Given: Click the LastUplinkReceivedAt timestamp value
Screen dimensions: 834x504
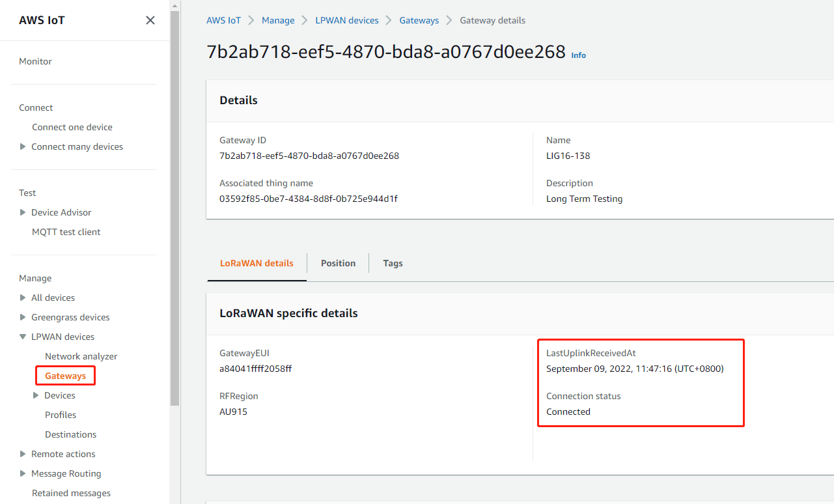Looking at the screenshot, I should tap(635, 369).
